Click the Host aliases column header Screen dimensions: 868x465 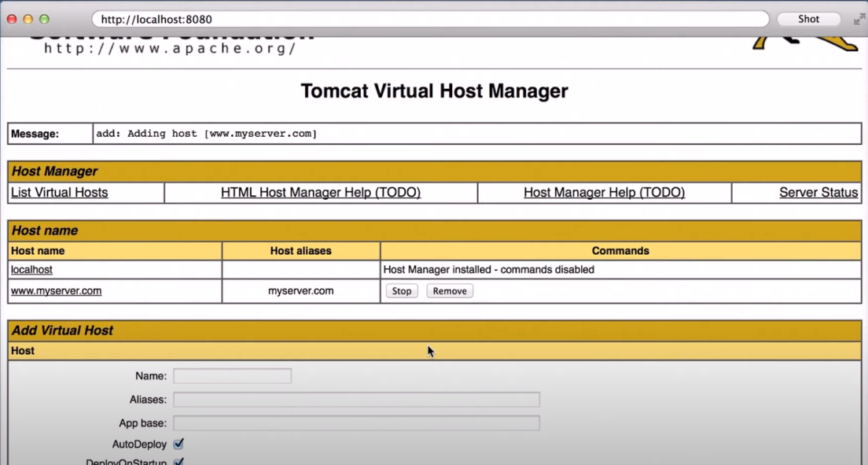[300, 250]
